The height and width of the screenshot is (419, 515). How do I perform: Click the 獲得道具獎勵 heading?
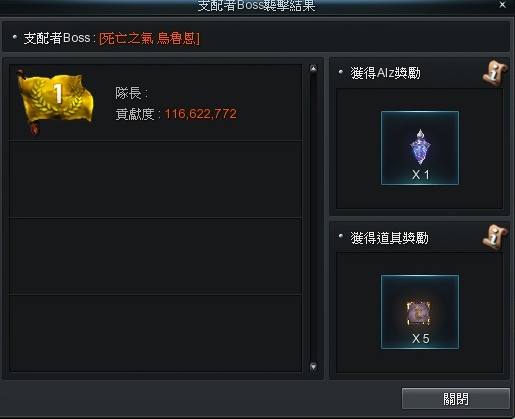click(x=389, y=238)
